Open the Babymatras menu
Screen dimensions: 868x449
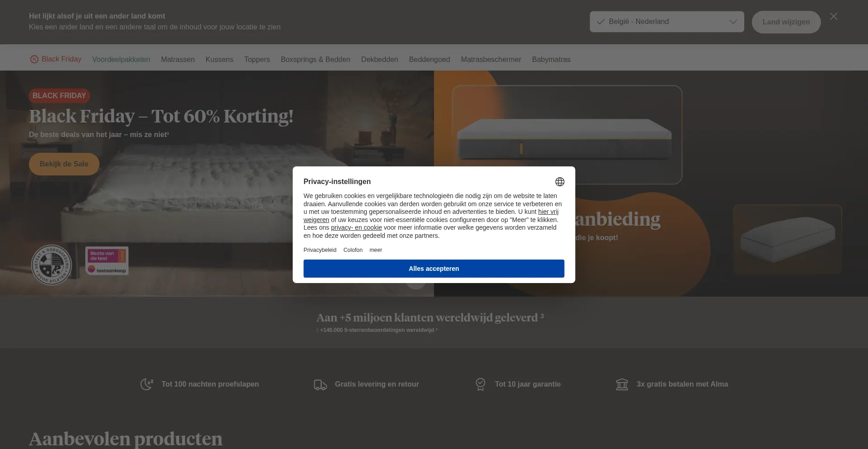pos(551,60)
